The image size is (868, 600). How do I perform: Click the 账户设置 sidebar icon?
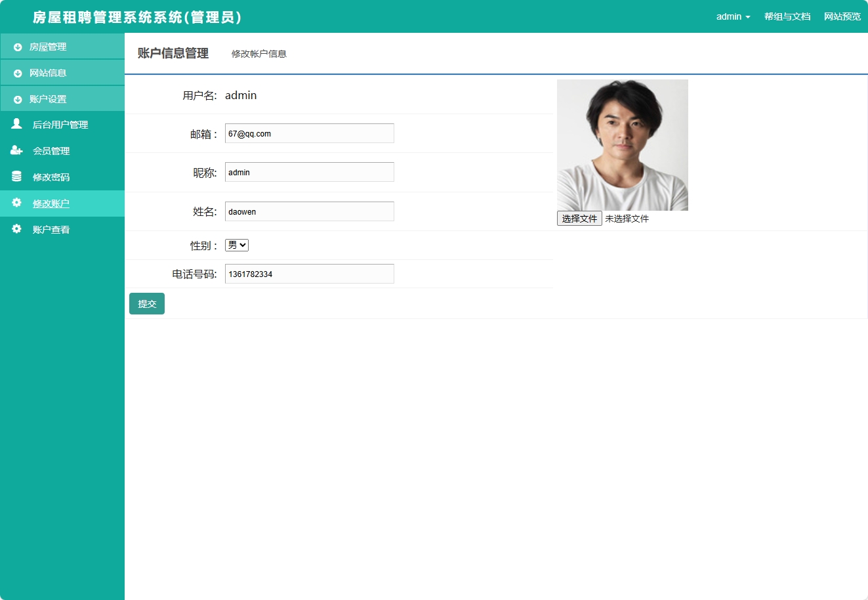point(16,98)
